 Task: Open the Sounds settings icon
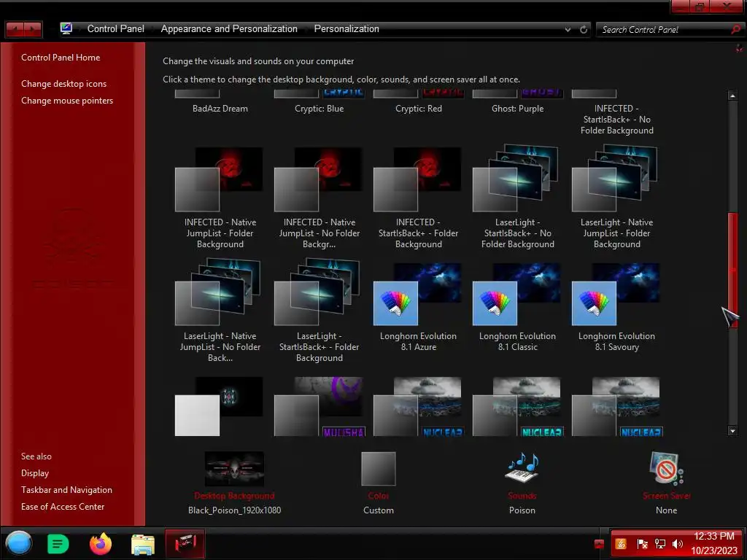(522, 469)
